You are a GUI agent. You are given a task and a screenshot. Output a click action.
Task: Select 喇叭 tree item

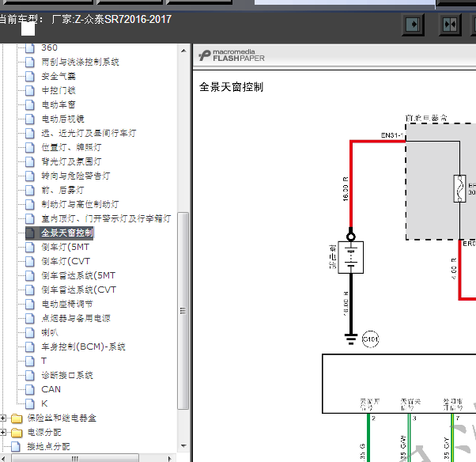(50, 332)
